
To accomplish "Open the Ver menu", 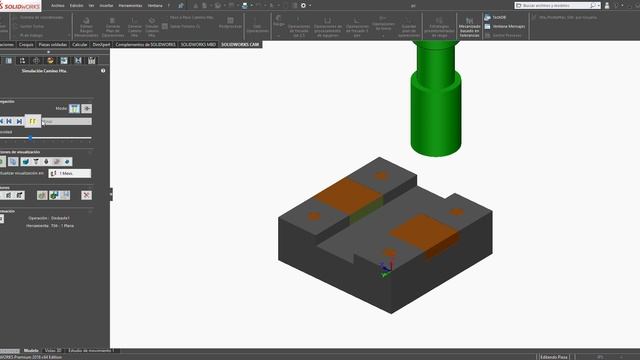I will click(91, 6).
